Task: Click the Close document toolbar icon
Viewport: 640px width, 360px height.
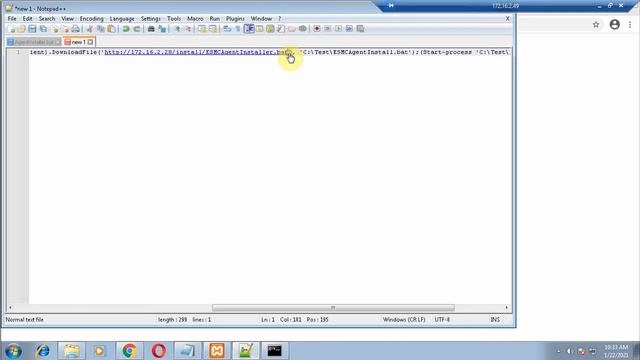Action: (55, 29)
